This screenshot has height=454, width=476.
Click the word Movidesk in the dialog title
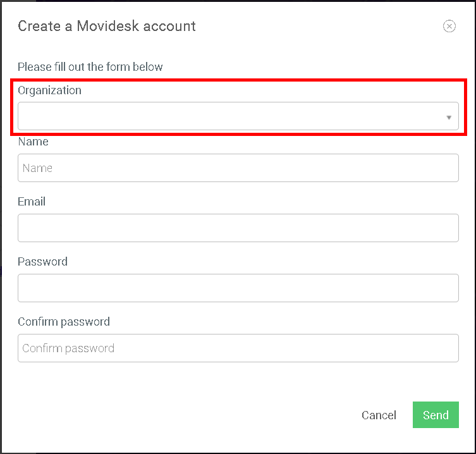107,26
